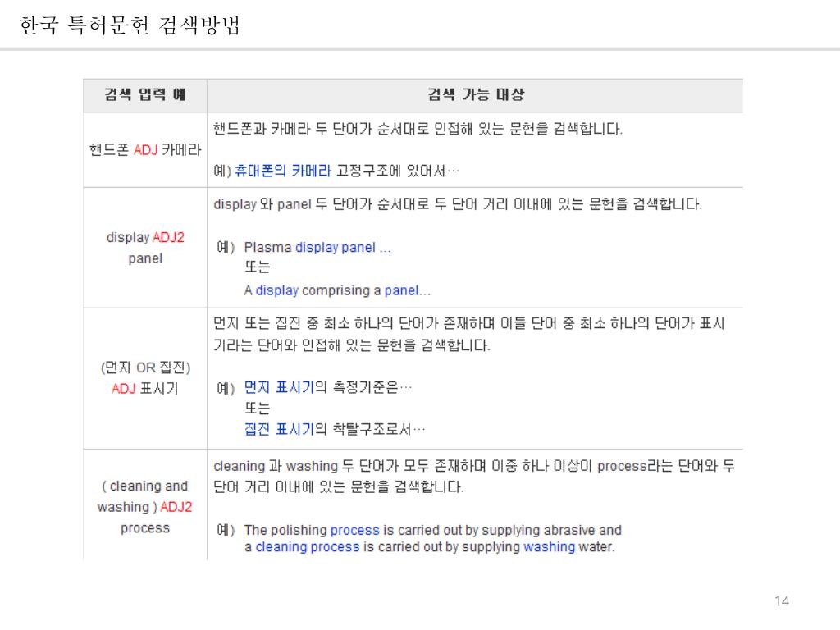Select the 검색 입력 예 column header
The image size is (840, 630).
(x=145, y=94)
